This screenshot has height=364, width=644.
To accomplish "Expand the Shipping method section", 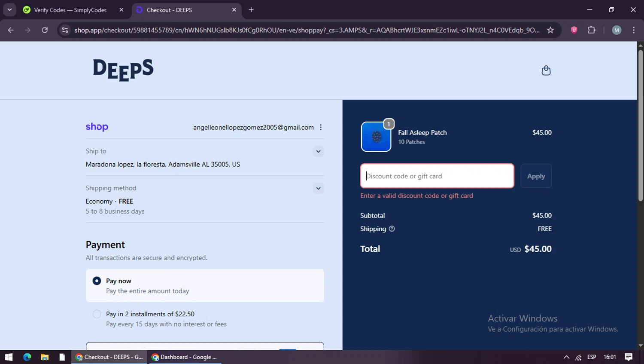I will (318, 188).
